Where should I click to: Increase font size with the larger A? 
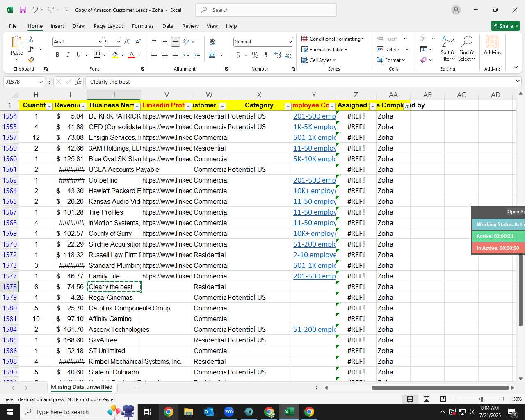[x=127, y=42]
